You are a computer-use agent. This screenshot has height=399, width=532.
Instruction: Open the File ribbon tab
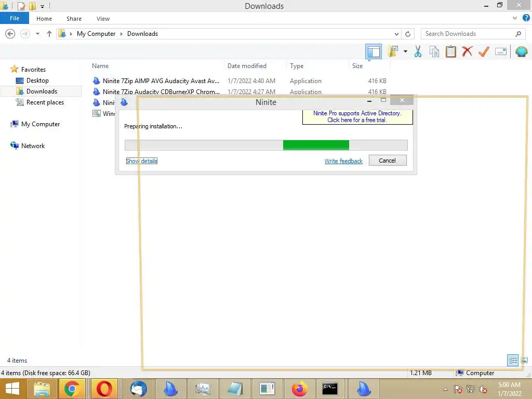tap(15, 18)
